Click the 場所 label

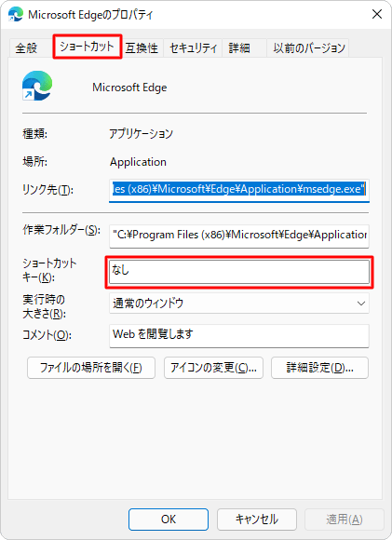click(x=34, y=161)
